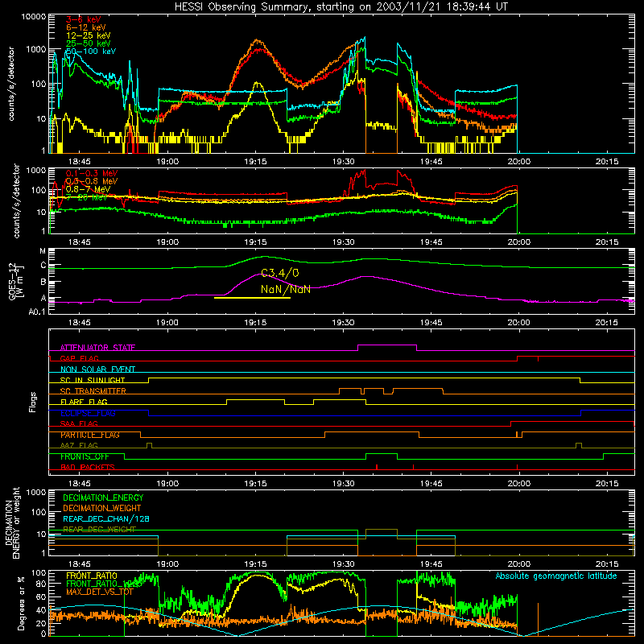Screen dimensions: 644x644
Task: Select the 'SC_TRANSMITTER' flag label
Action: point(93,391)
